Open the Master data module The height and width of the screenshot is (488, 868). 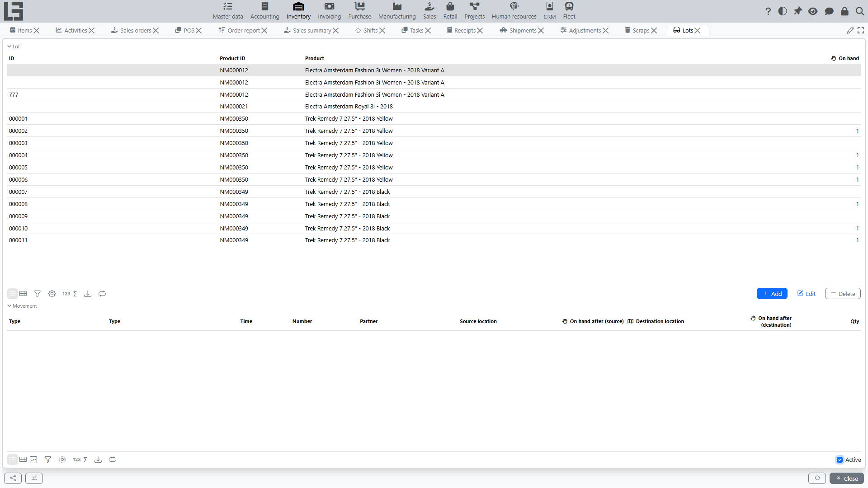coord(228,11)
